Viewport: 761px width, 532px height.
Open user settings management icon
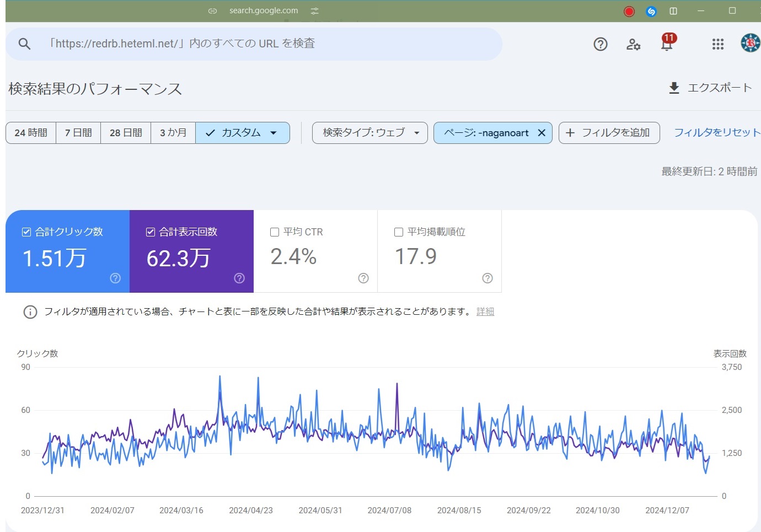point(633,44)
